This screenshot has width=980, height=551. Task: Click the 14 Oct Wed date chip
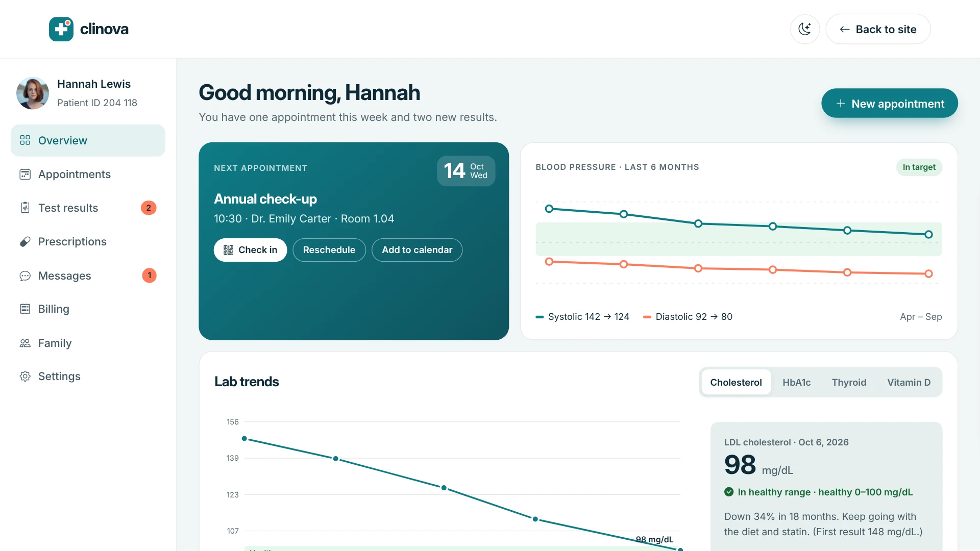(466, 171)
